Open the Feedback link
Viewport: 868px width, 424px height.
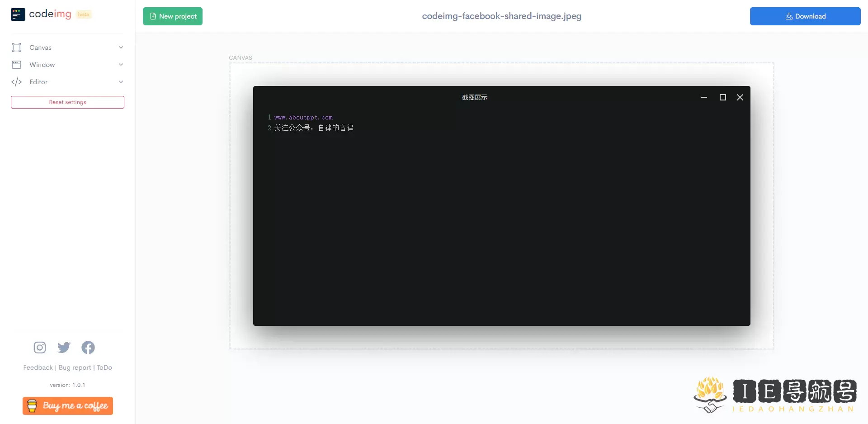[x=38, y=367]
